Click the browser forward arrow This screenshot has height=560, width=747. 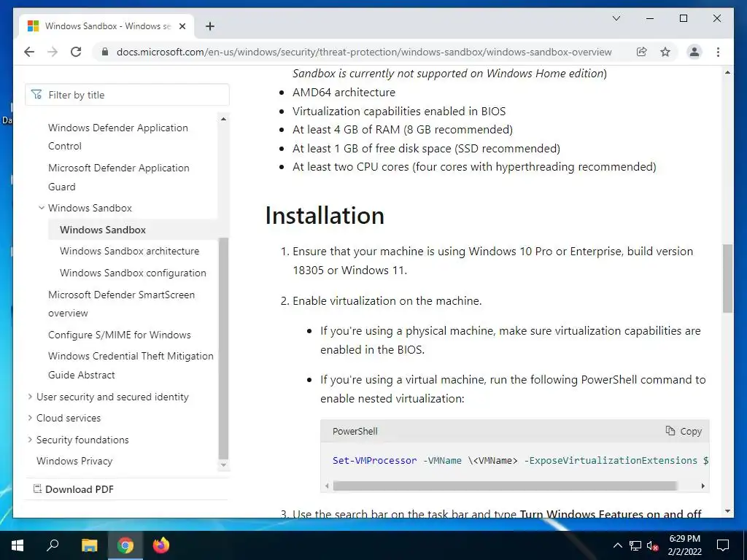(x=53, y=52)
